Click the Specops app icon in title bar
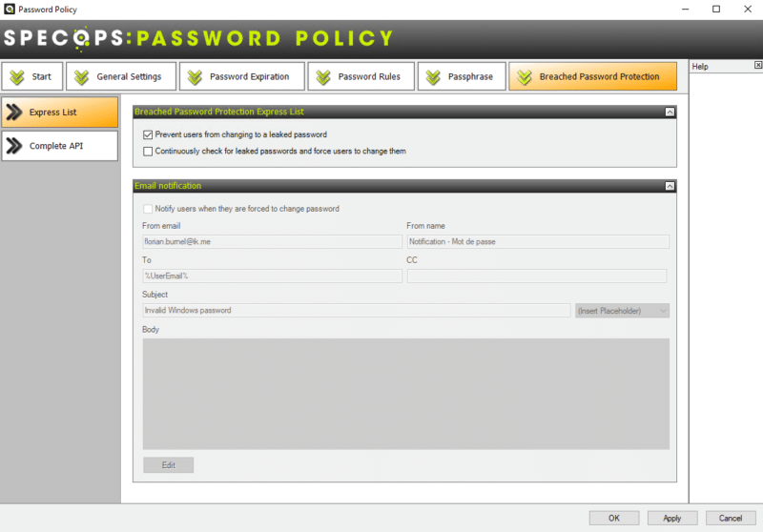This screenshot has width=763, height=532. point(10,9)
